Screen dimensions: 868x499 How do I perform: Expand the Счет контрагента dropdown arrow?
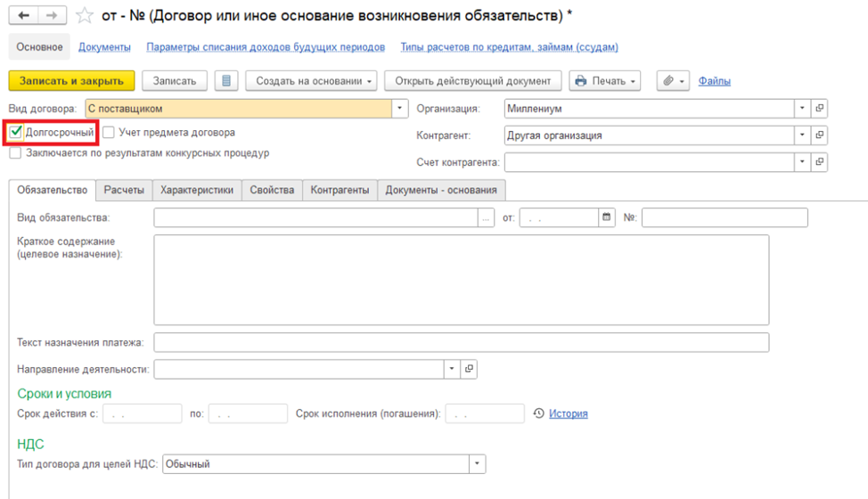coord(802,162)
